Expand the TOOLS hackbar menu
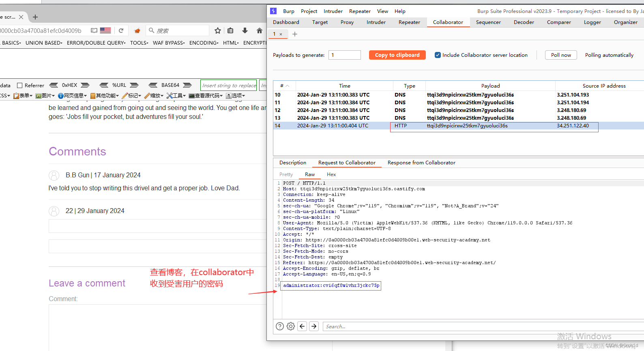Viewport: 644px width, 351px height. (139, 43)
